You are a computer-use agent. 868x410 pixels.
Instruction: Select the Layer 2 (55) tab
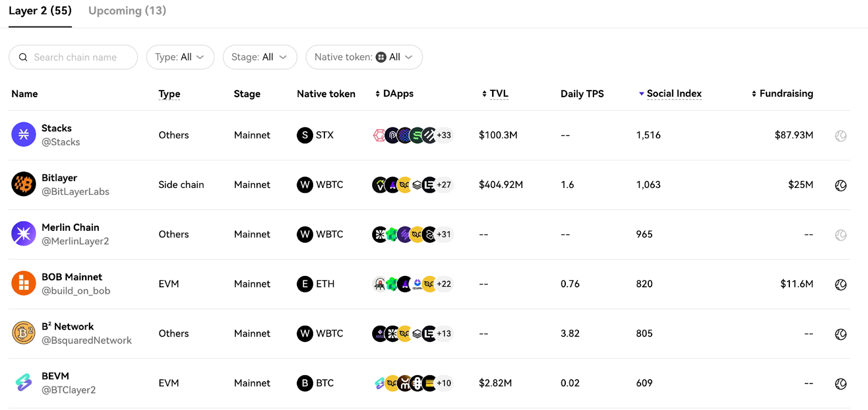40,11
